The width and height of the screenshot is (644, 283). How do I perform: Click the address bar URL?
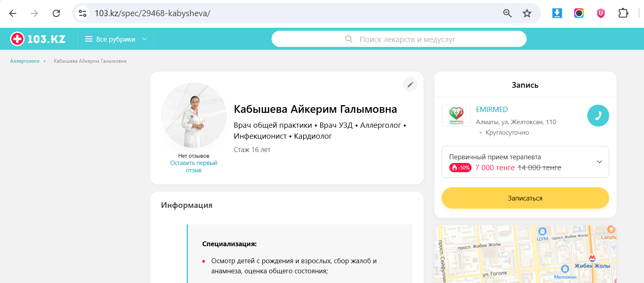tap(153, 13)
